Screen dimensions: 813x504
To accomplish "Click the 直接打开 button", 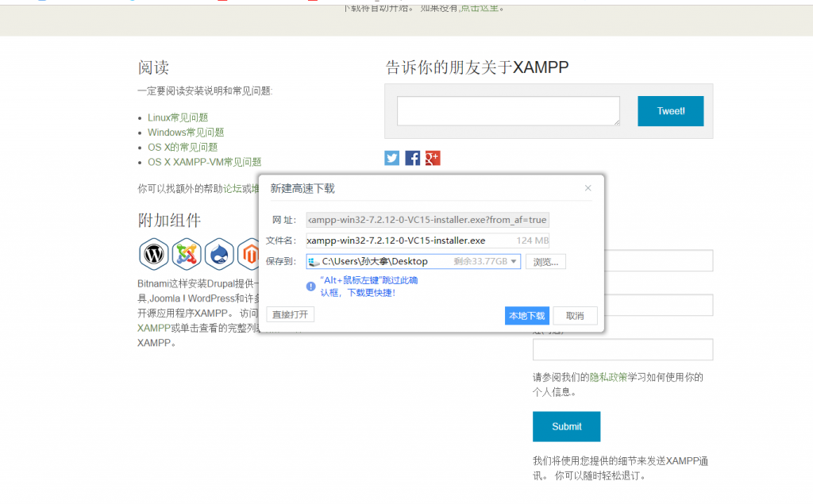I will (x=291, y=315).
